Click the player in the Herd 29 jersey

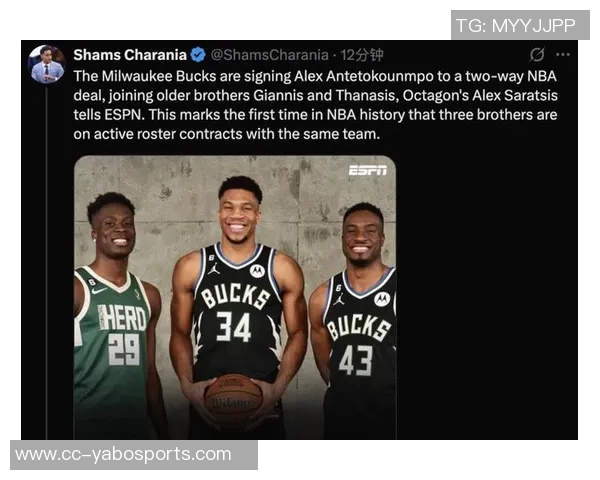[117, 316]
